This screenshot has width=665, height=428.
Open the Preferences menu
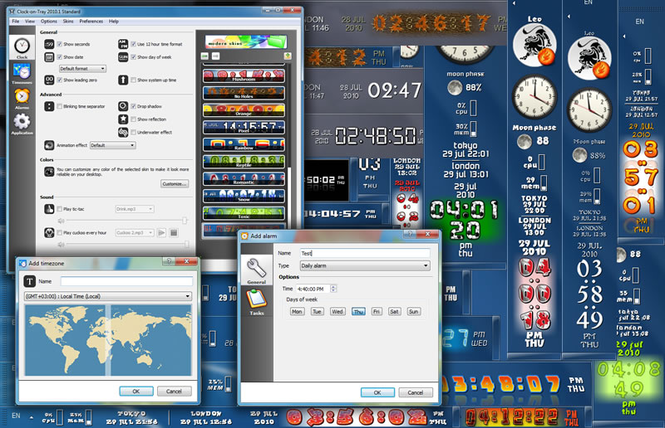coord(91,21)
